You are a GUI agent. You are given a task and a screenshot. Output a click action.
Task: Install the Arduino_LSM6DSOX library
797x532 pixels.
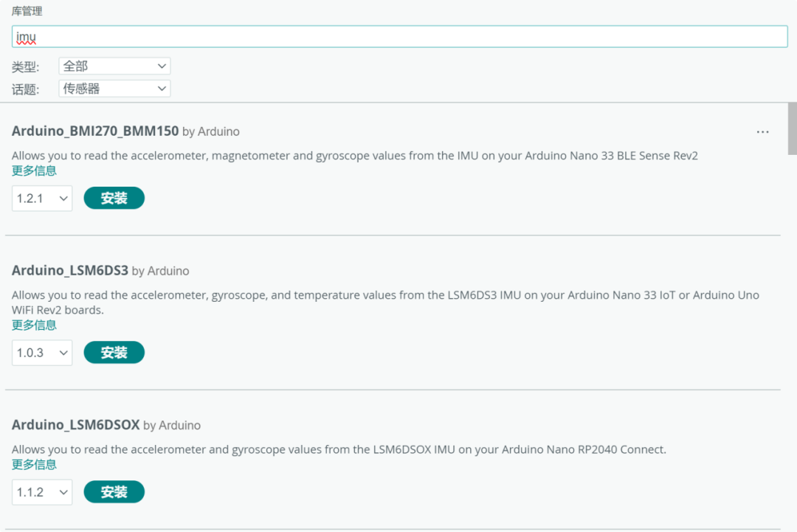click(x=114, y=492)
